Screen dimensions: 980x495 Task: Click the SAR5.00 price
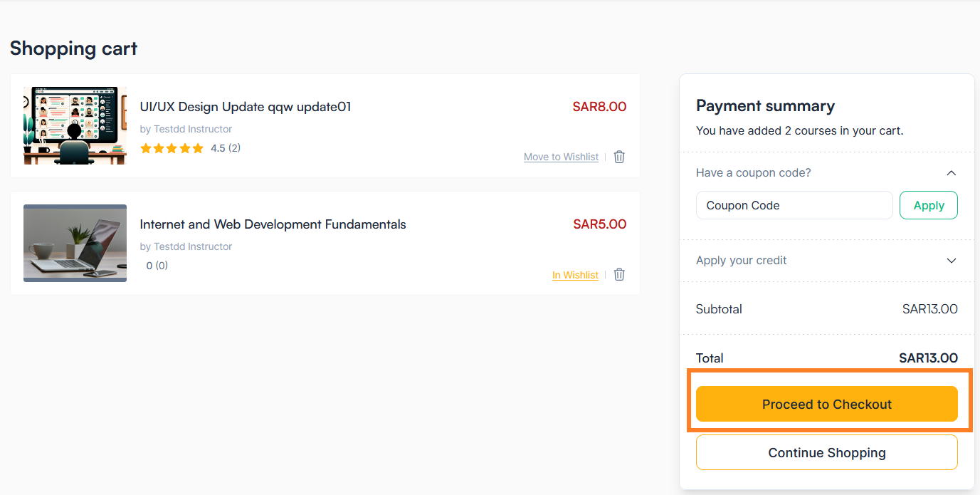pyautogui.click(x=599, y=224)
